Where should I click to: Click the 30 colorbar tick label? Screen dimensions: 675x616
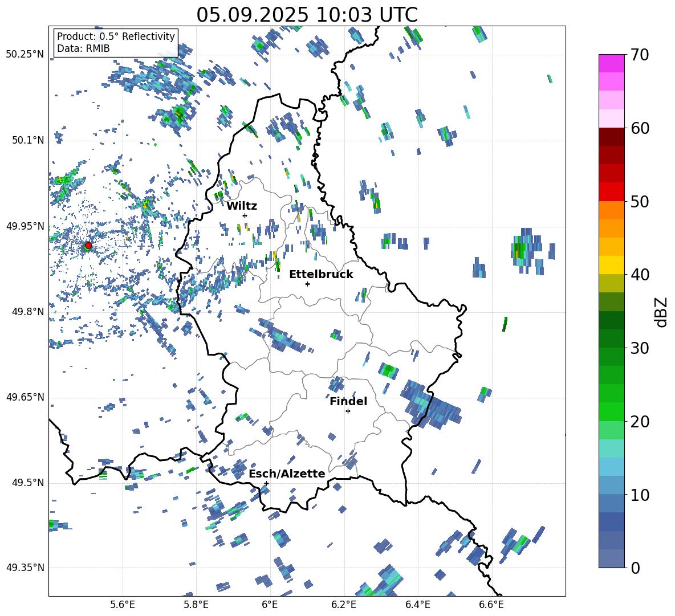640,348
